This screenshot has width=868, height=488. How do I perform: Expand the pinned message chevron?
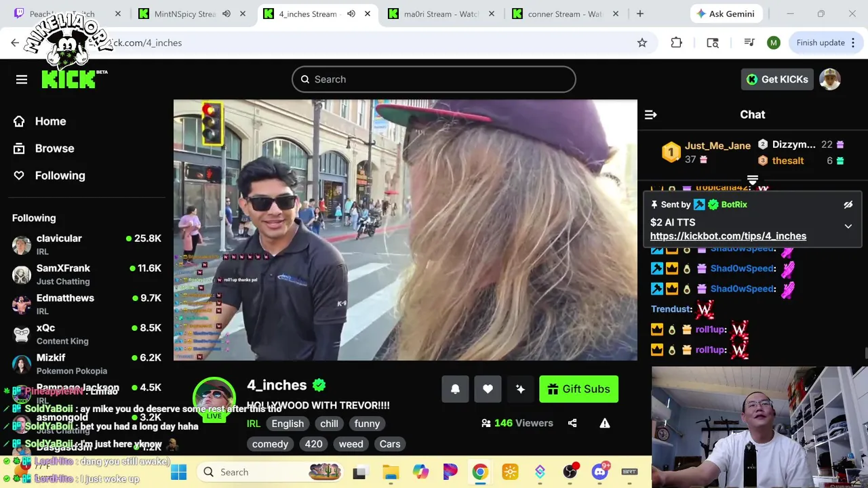(848, 226)
